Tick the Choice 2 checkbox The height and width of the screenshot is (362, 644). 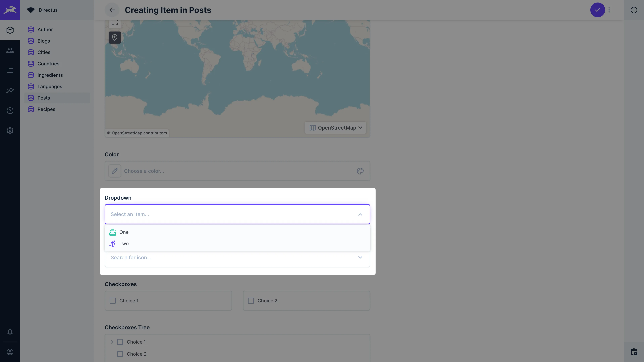click(x=251, y=300)
